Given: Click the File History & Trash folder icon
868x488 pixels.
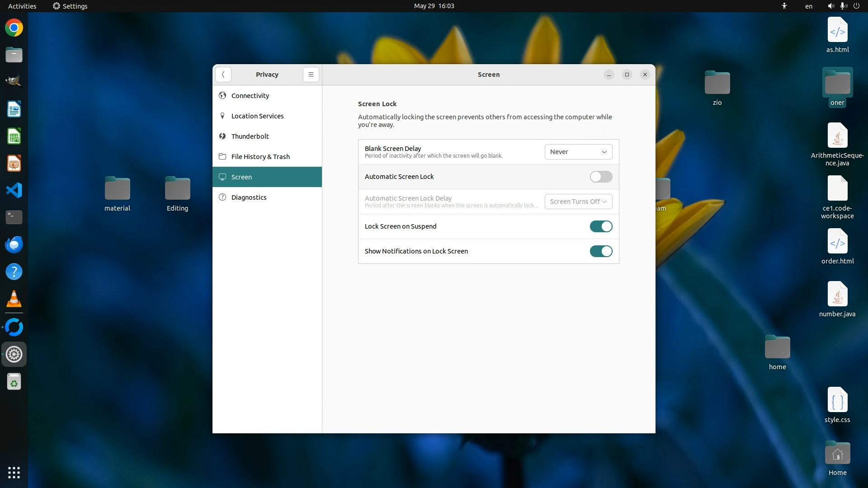Looking at the screenshot, I should (222, 156).
